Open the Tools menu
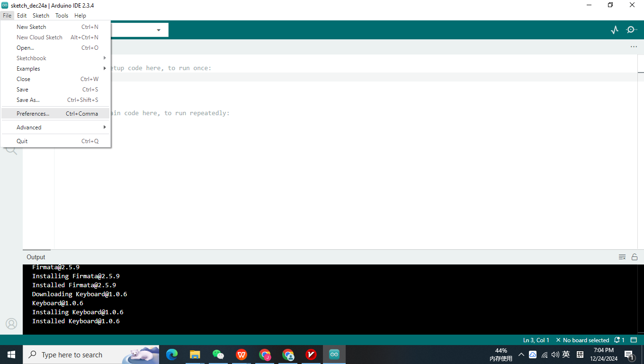The image size is (644, 364). [62, 16]
